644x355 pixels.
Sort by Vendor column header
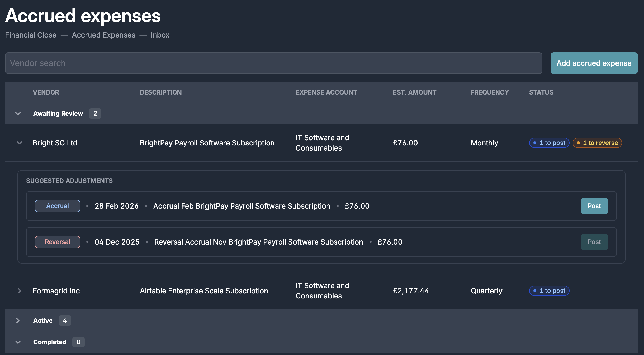(x=46, y=92)
